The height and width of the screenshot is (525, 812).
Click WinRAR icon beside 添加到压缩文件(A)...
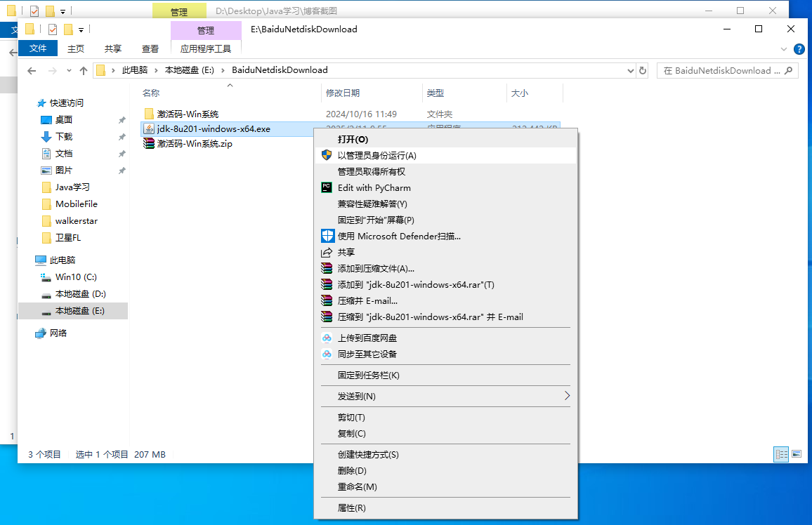326,268
